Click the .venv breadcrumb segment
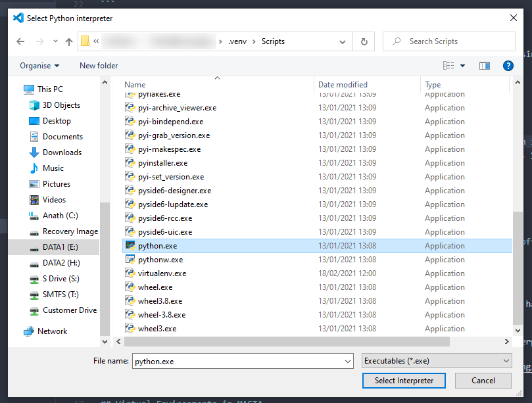532x403 pixels. point(237,41)
